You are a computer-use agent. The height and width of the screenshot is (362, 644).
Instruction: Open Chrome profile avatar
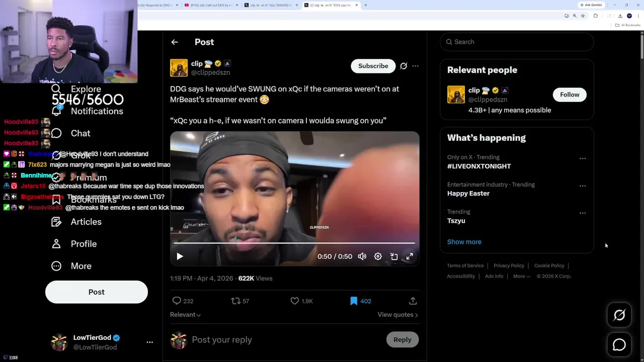tap(629, 16)
